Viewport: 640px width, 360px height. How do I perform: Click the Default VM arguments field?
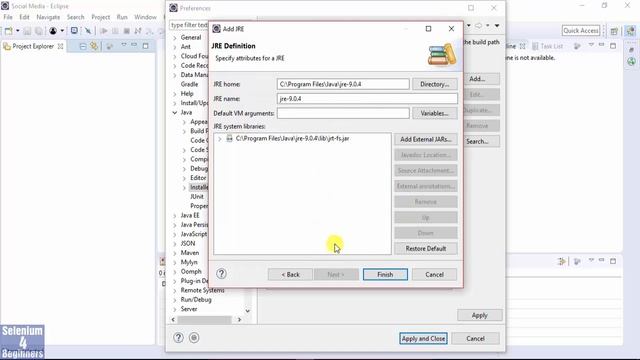(343, 113)
